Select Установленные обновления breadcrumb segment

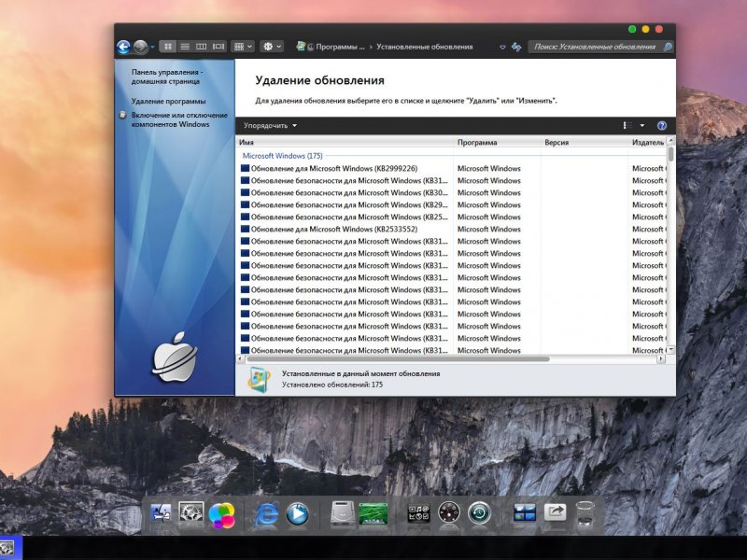coord(425,47)
